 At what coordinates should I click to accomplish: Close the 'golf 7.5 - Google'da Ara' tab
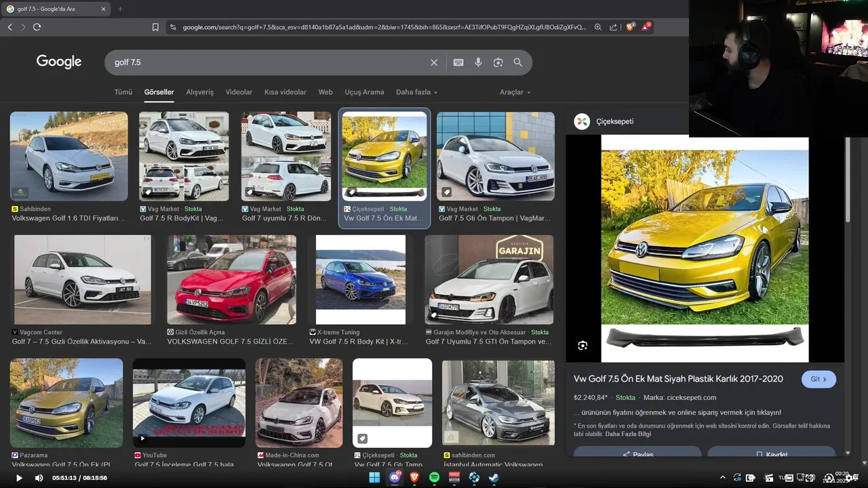(103, 9)
